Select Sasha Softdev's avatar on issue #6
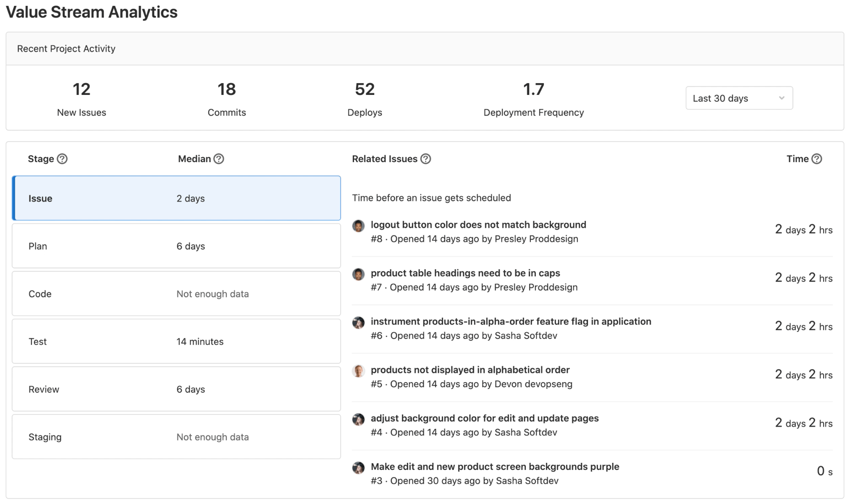The height and width of the screenshot is (504, 850). point(358,323)
